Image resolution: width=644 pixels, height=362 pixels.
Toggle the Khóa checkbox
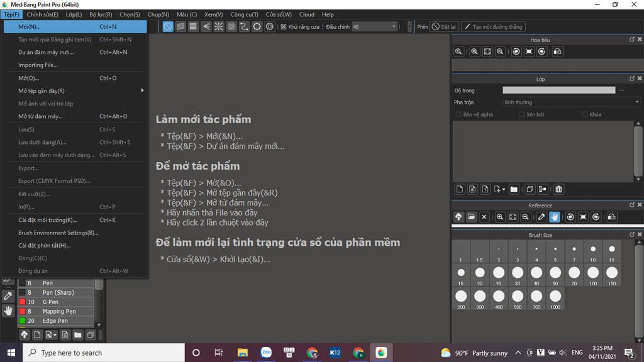point(585,114)
